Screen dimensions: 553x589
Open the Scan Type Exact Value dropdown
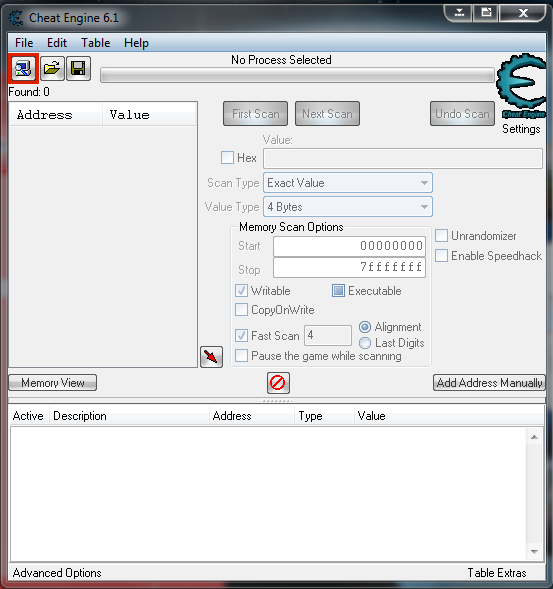point(348,183)
